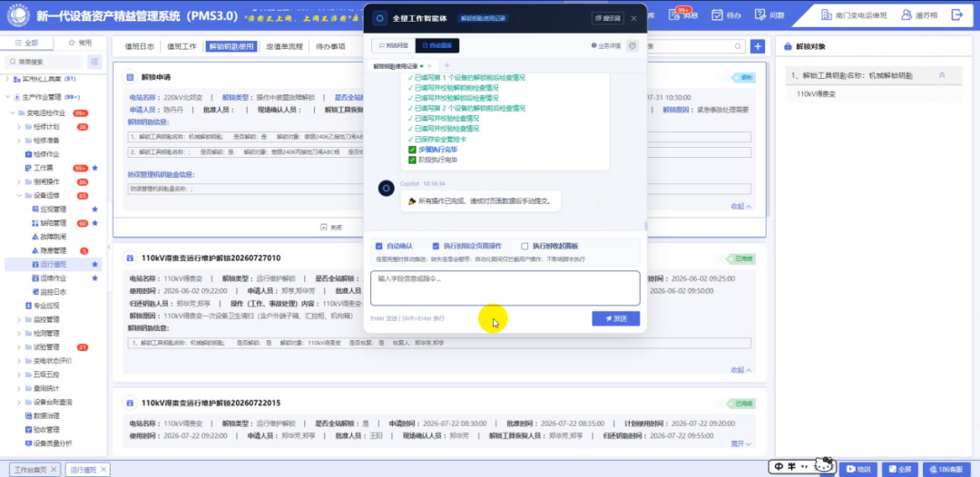This screenshot has width=980, height=477.
Task: Switch to the 定值单流程 tab
Action: point(284,46)
